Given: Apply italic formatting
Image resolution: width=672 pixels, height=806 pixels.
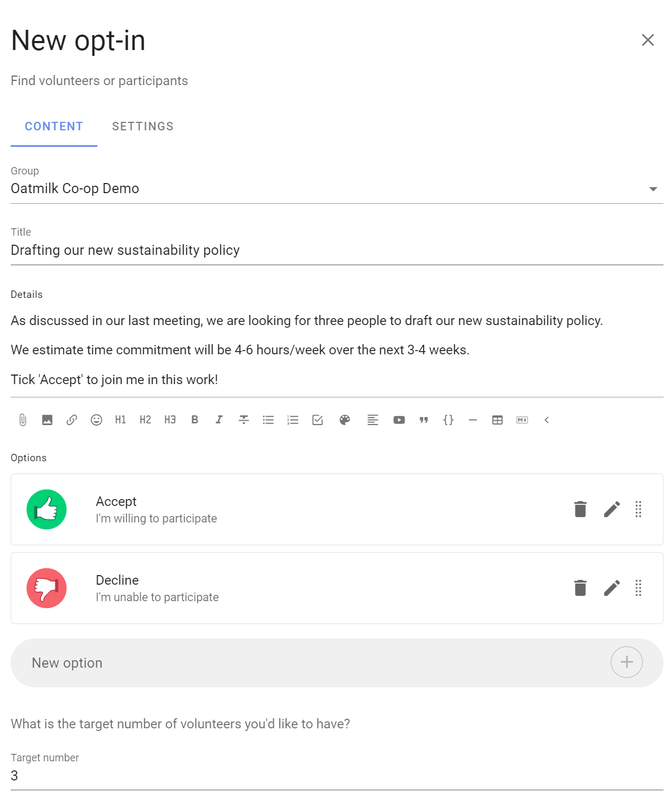Looking at the screenshot, I should (219, 420).
